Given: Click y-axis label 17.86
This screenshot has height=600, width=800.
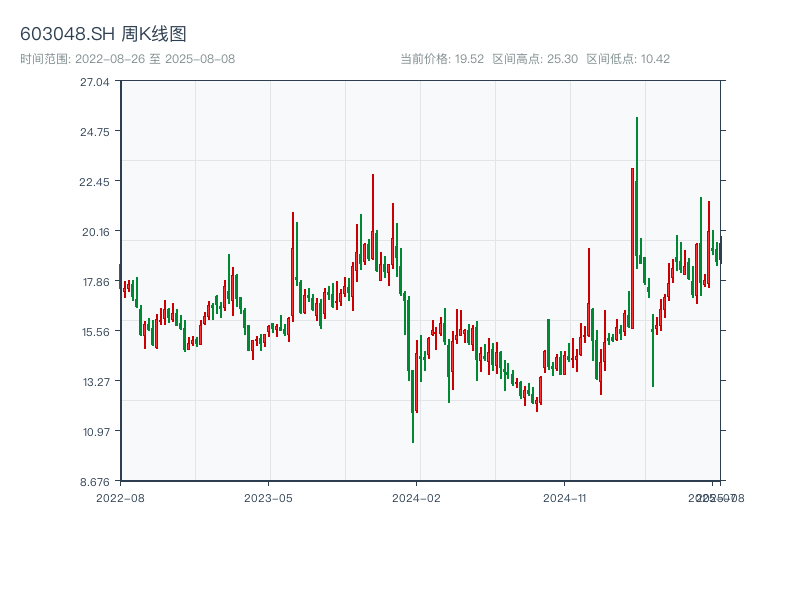Looking at the screenshot, I should 96,282.
